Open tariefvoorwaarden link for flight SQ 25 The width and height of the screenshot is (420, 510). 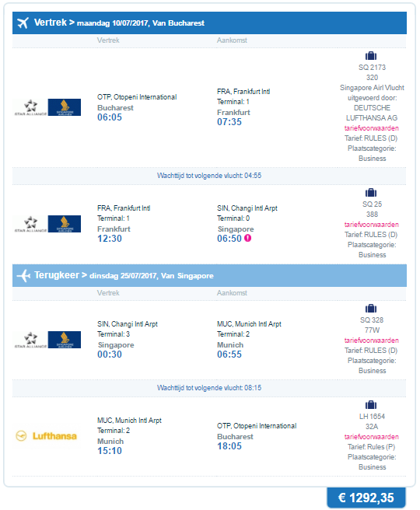(x=372, y=225)
